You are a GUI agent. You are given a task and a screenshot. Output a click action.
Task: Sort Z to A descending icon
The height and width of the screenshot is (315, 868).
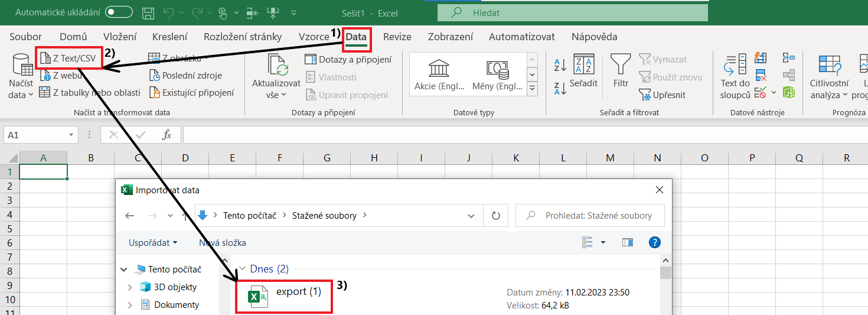[560, 89]
